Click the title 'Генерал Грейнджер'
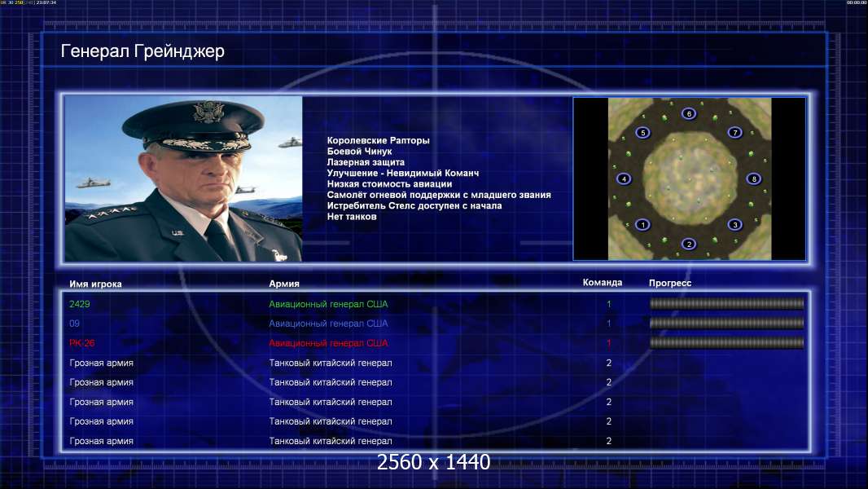Viewport: 868px width, 489px height. (142, 51)
